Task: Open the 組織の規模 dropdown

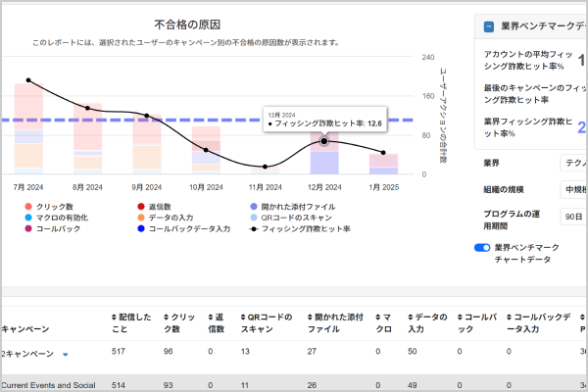Action: point(573,189)
